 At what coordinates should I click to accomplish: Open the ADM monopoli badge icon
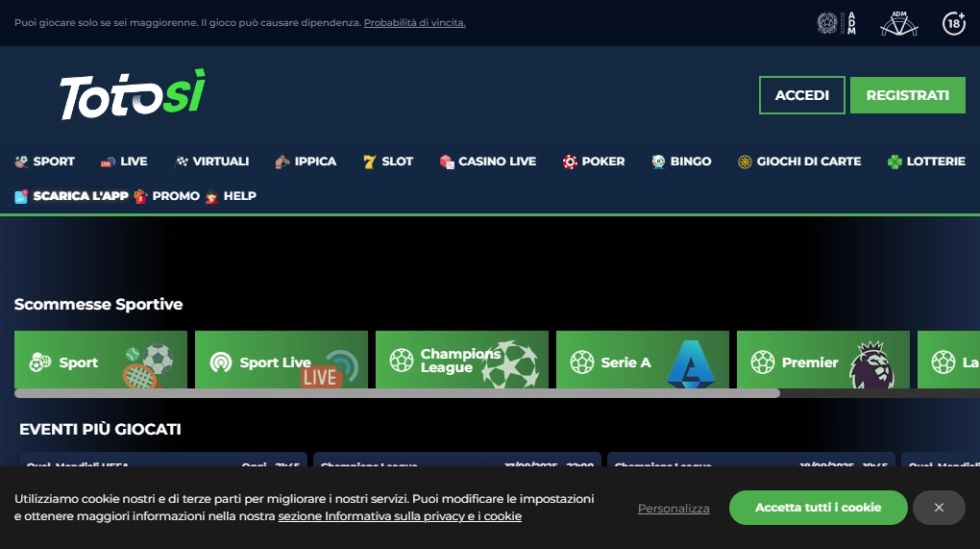pyautogui.click(x=837, y=23)
